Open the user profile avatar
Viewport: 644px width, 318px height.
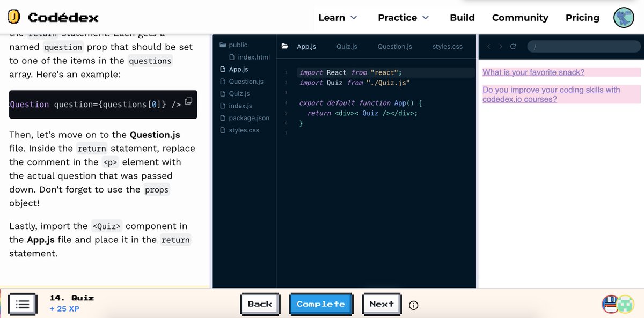point(624,17)
